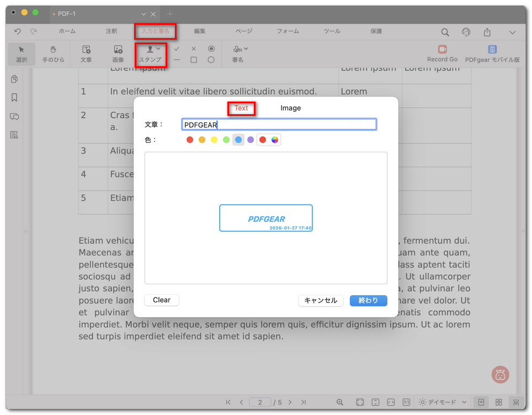Click the Clear button
The height and width of the screenshot is (415, 532).
(162, 300)
